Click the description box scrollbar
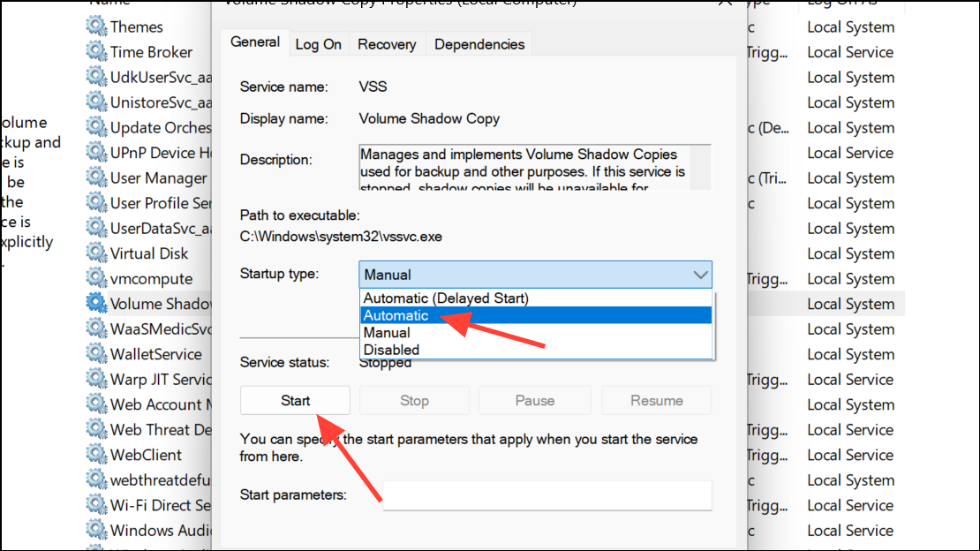Image resolution: width=980 pixels, height=551 pixels. (701, 167)
